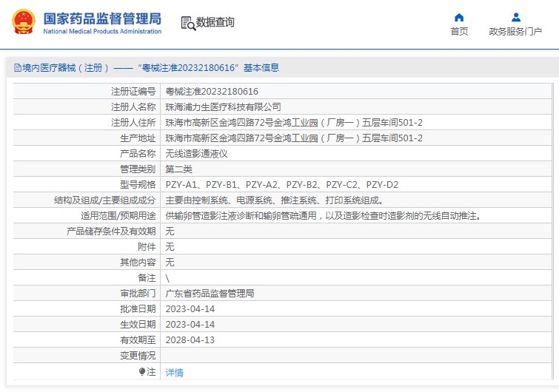Select model spec PZY-A1、PZY-B1 value
Screen dimensions: 559x392
281,185
